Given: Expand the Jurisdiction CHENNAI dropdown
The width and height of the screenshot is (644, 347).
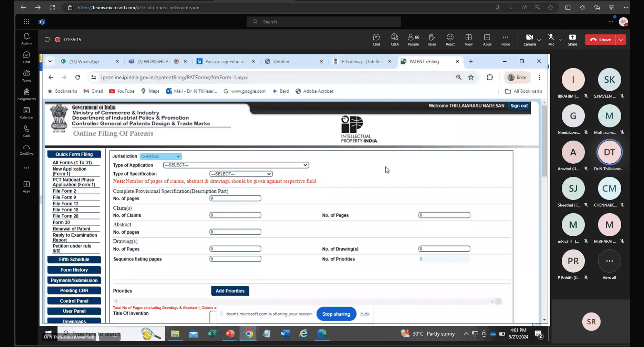Looking at the screenshot, I should pos(161,156).
